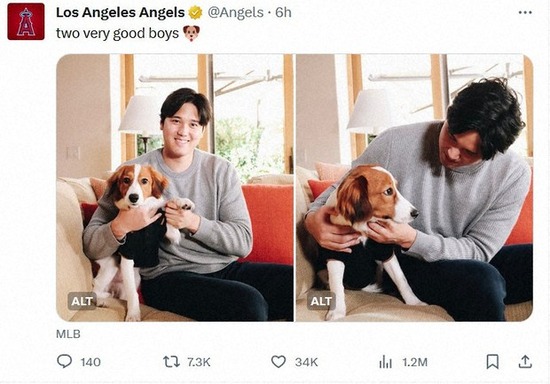
Task: Open the left photo with smiling man
Action: (175, 188)
